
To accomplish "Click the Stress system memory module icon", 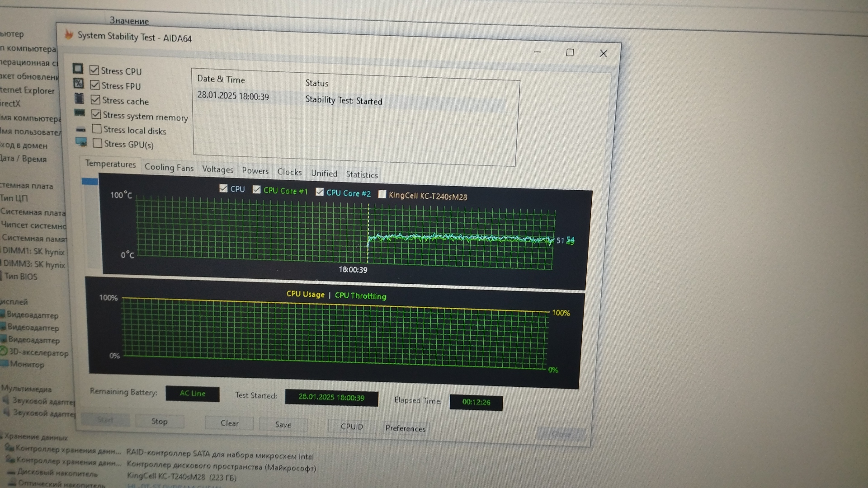I will (x=80, y=113).
